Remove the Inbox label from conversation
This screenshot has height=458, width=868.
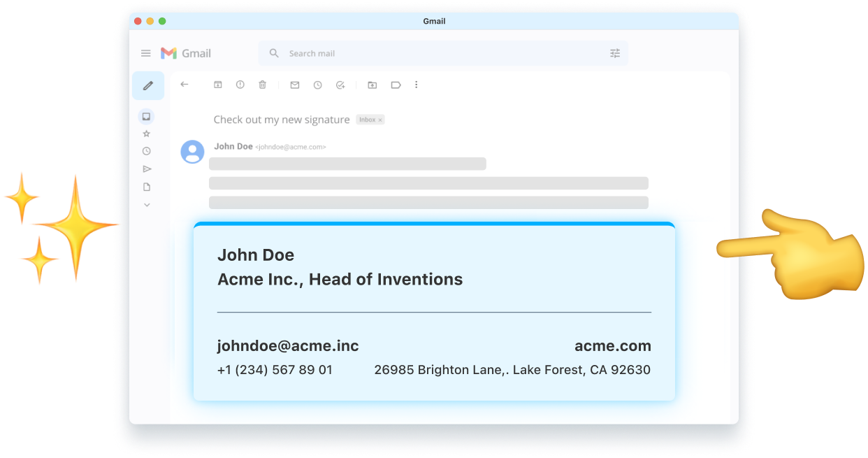coord(380,120)
